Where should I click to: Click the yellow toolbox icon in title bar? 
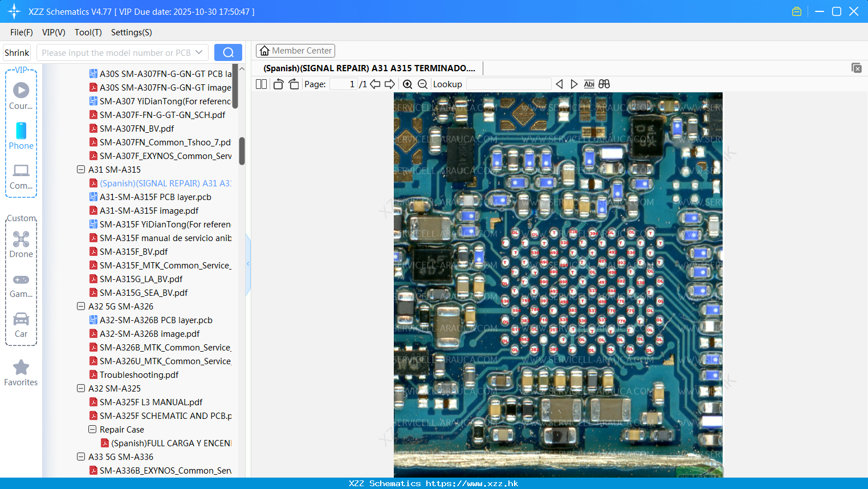tap(797, 11)
